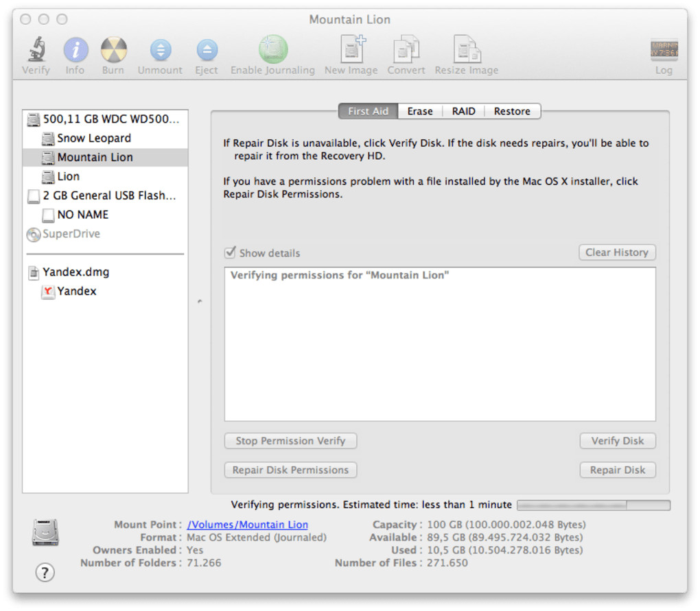Screen dimensions: 700x611
Task: Toggle the Show details checkbox
Action: point(230,252)
